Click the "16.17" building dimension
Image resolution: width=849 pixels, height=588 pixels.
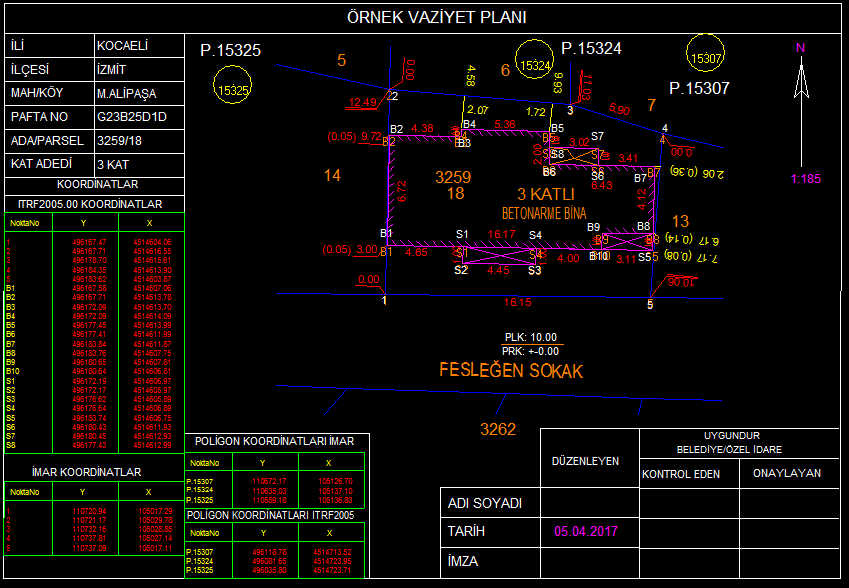[x=501, y=234]
